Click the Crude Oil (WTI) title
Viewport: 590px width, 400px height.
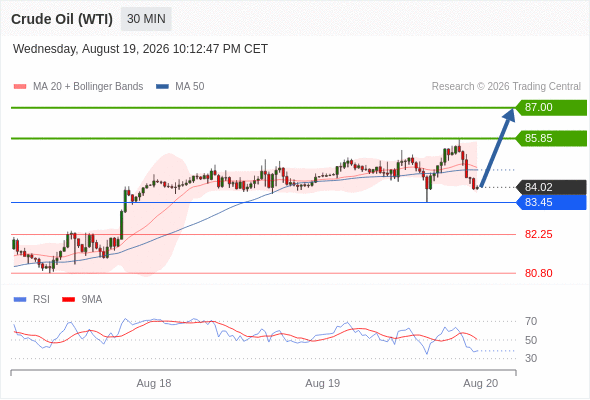point(62,19)
